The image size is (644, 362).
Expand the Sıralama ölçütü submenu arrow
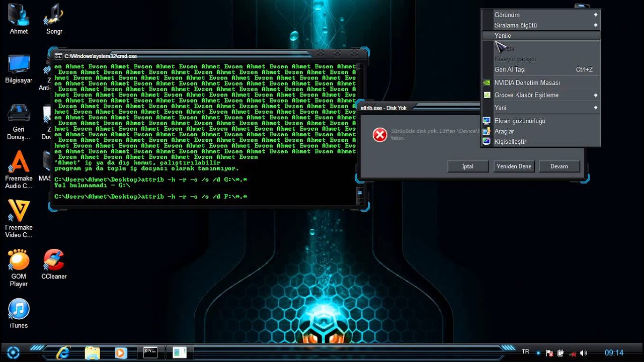(x=596, y=25)
